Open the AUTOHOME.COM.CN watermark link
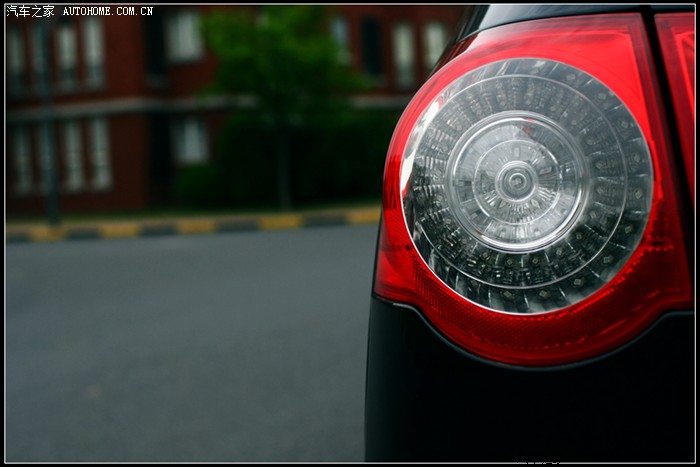 (108, 11)
